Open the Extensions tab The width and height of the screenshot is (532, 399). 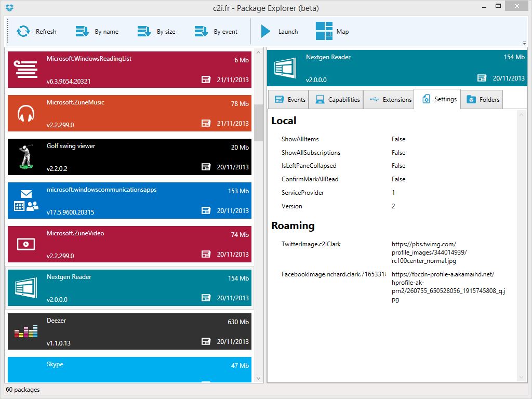pyautogui.click(x=389, y=99)
